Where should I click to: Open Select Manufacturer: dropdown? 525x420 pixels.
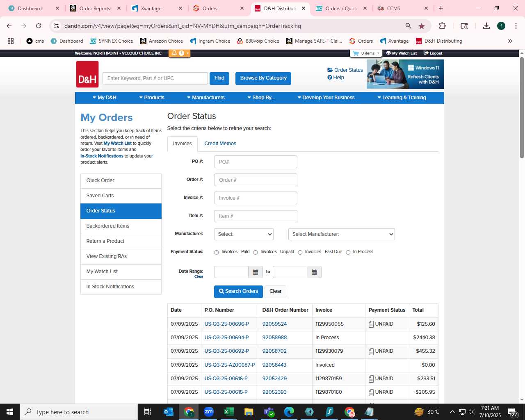(x=342, y=234)
